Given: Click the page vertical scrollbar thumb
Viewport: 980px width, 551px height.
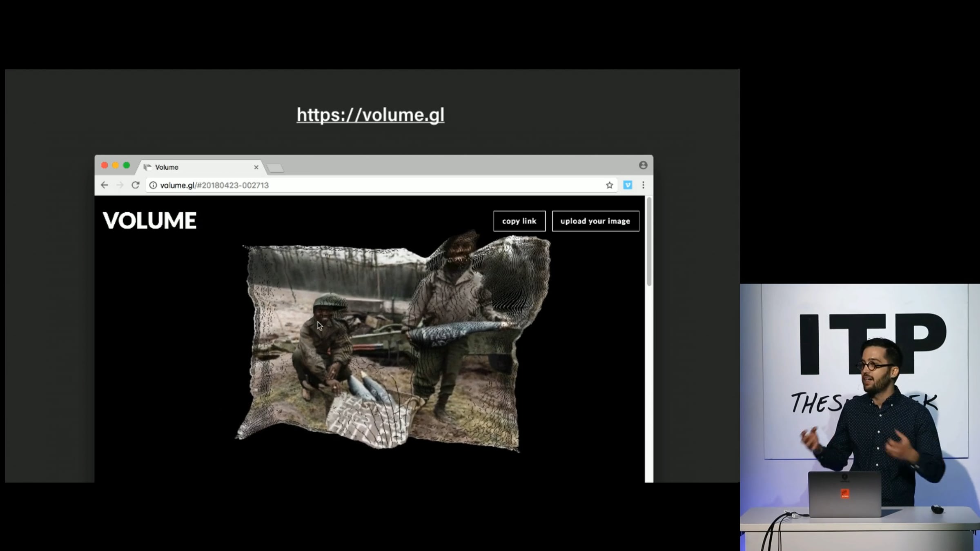Looking at the screenshot, I should [x=649, y=241].
